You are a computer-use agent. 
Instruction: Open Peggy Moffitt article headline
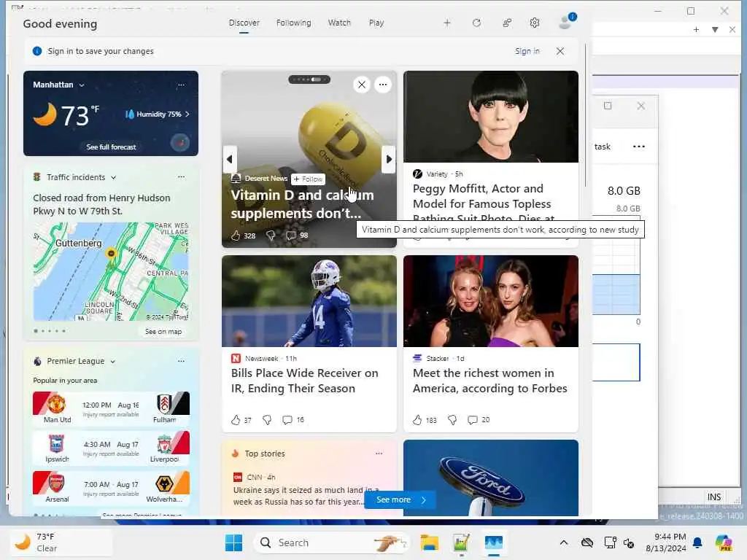(x=484, y=204)
